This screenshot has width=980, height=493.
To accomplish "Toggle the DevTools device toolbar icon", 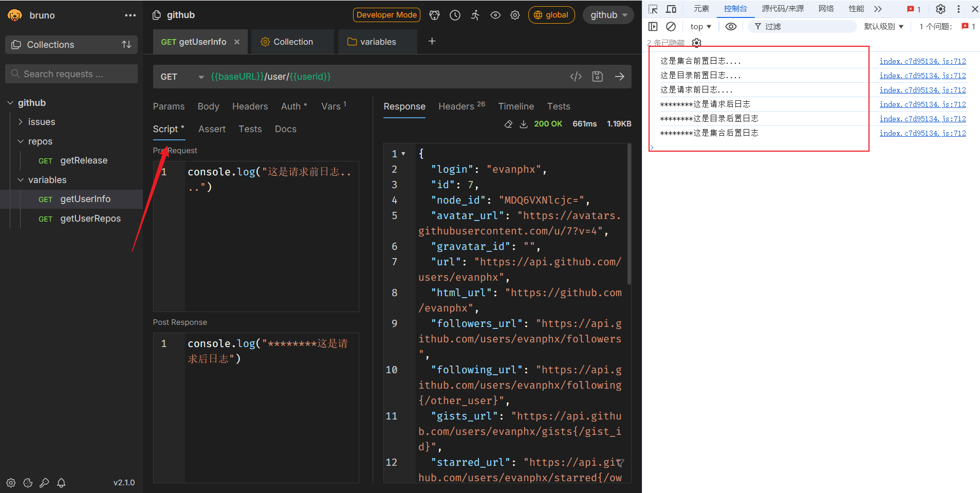I will (671, 9).
